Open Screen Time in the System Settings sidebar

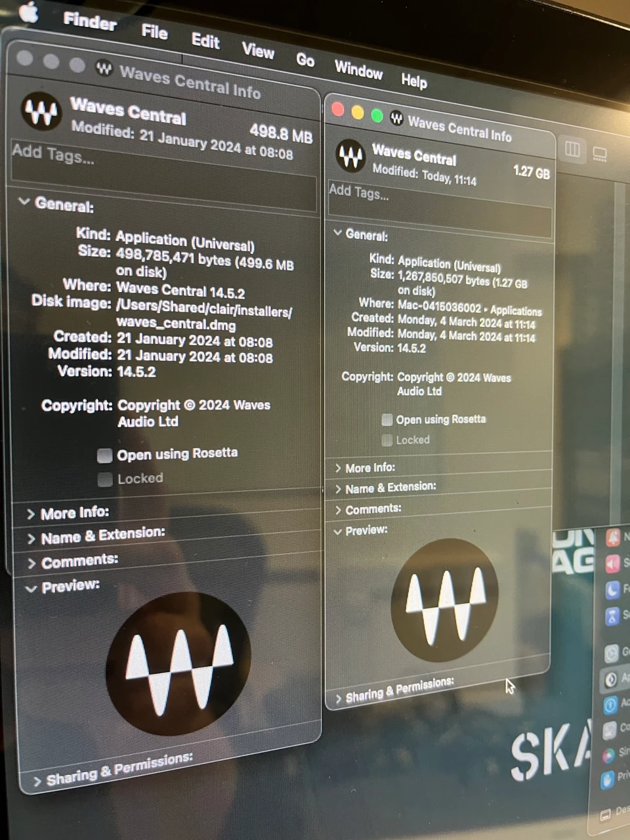[x=612, y=616]
